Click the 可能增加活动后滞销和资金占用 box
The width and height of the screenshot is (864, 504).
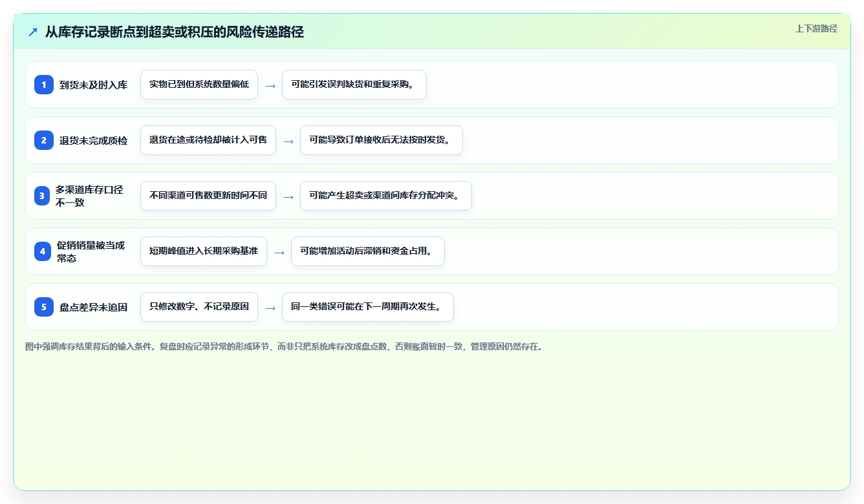tap(368, 251)
